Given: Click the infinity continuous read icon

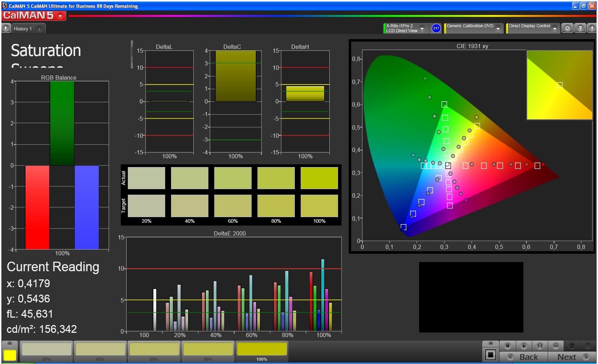Looking at the screenshot, I should pyautogui.click(x=556, y=346).
